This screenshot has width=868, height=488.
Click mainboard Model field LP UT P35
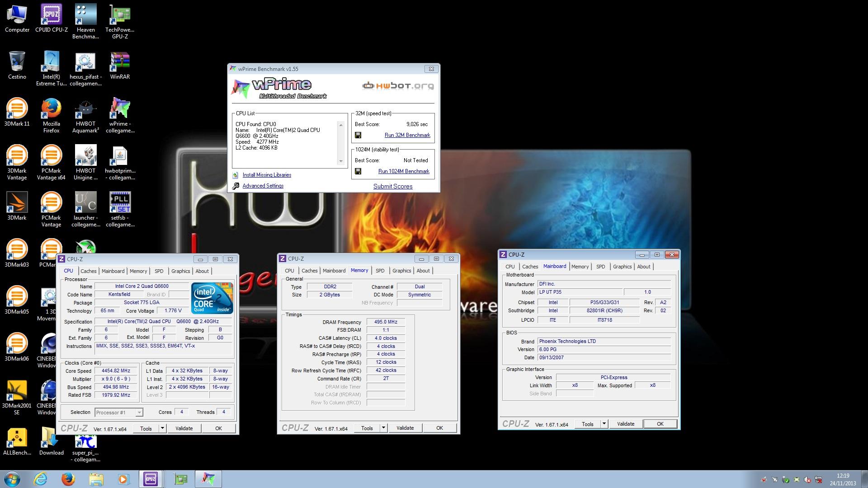580,292
